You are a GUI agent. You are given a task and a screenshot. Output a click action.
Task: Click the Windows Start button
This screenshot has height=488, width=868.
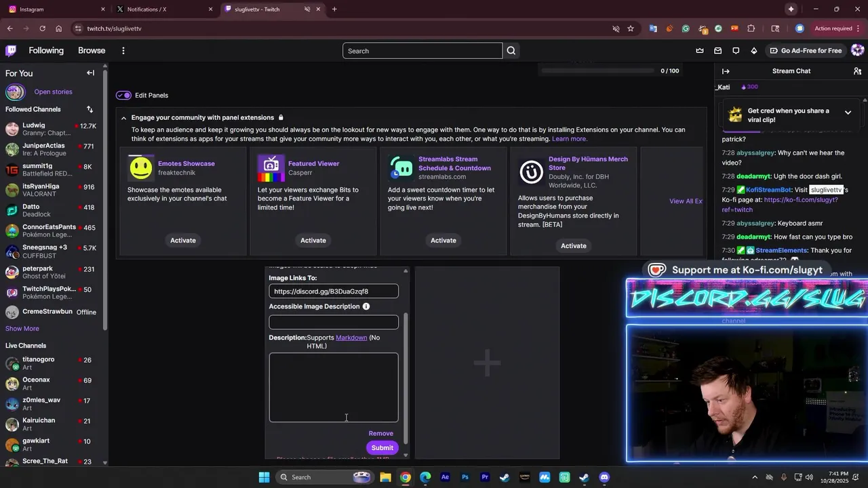[x=264, y=477]
